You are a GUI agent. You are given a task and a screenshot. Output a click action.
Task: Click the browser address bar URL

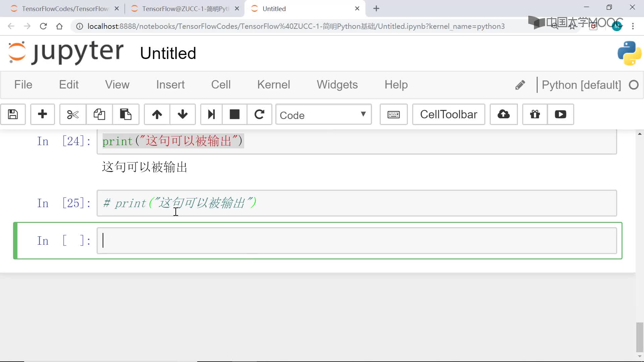click(296, 26)
